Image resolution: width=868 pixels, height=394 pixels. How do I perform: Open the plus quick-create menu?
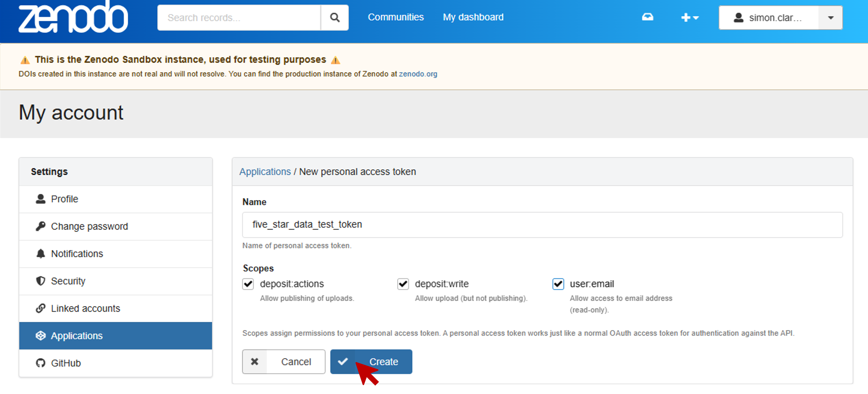(690, 18)
